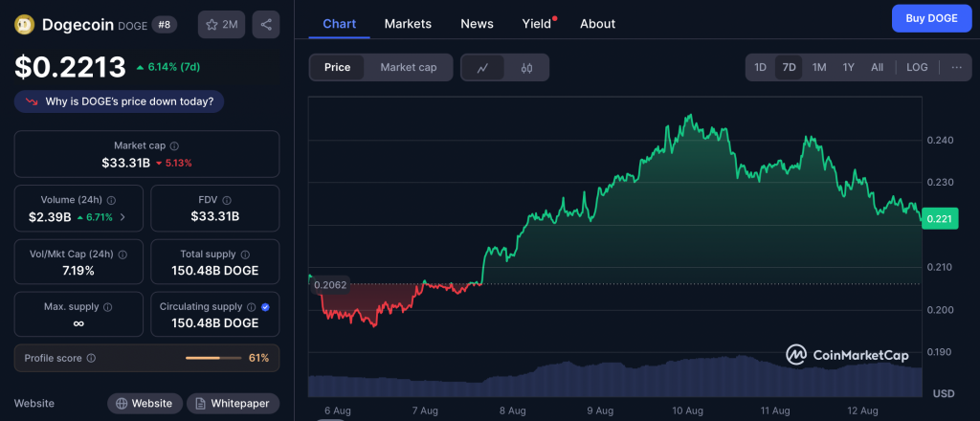Click the Profile score progress bar
Viewport: 980px width, 421px height.
(214, 358)
